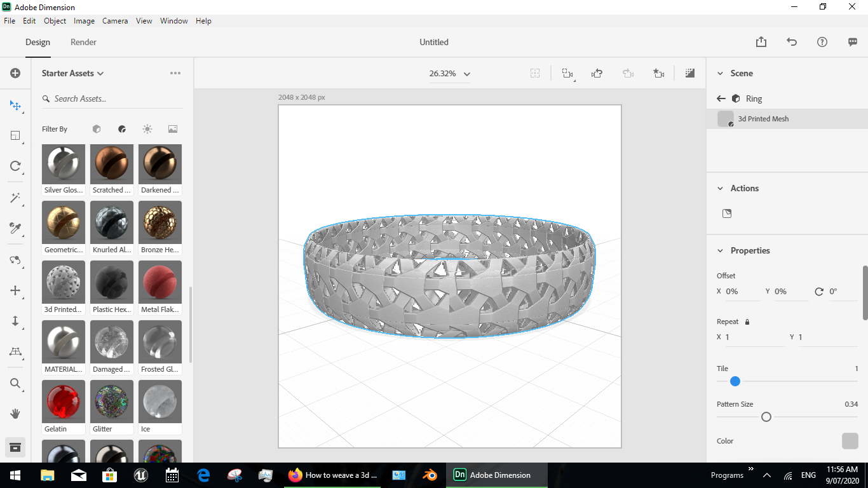Image resolution: width=868 pixels, height=488 pixels.
Task: Toggle the lights filter in Starter Assets
Action: point(147,129)
